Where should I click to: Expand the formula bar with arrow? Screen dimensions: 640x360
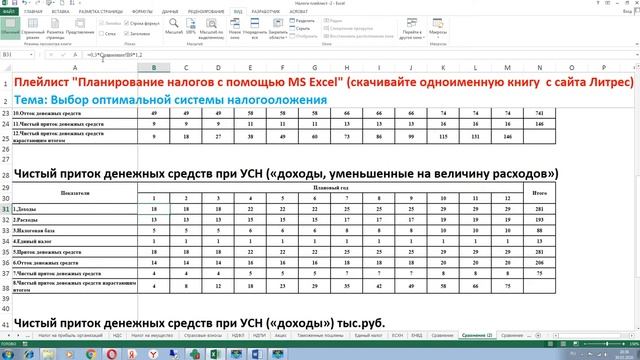point(637,55)
